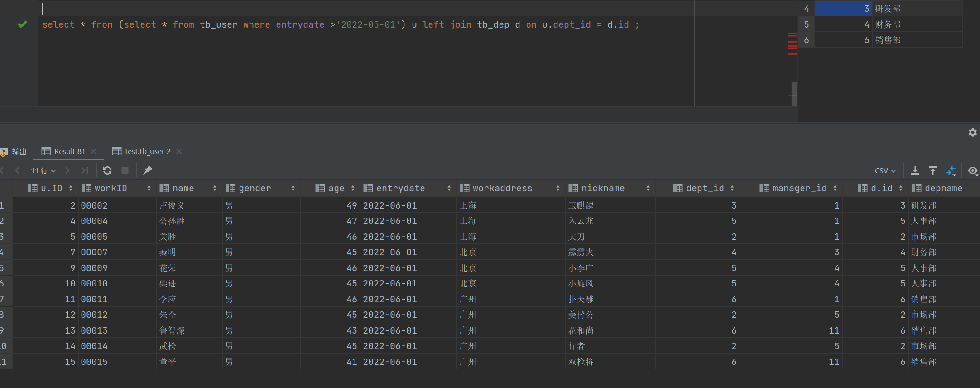The width and height of the screenshot is (980, 388).
Task: Pin the Result 81 tab
Action: coord(148,170)
